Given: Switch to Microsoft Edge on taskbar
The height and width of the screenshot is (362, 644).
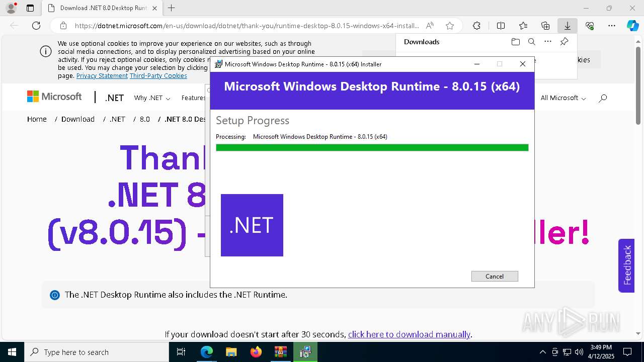Looking at the screenshot, I should pos(207,352).
